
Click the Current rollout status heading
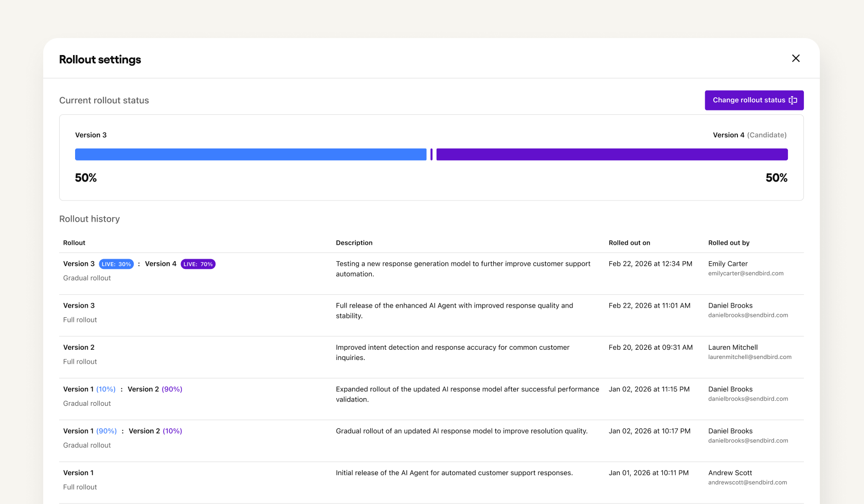click(104, 101)
